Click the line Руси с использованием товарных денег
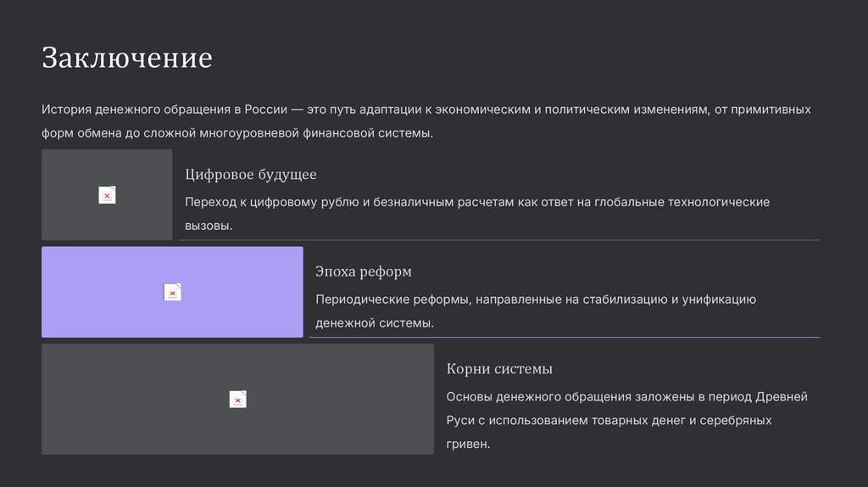This screenshot has height=487, width=868. coord(609,420)
